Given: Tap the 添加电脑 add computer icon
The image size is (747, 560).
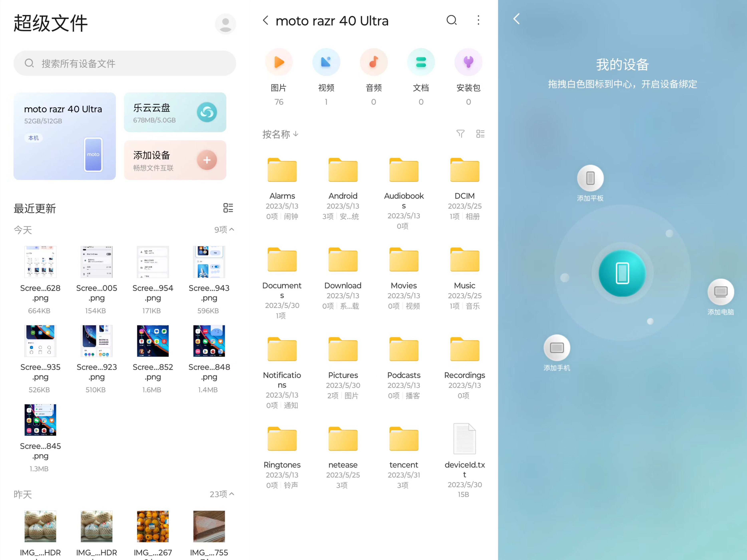Looking at the screenshot, I should pos(720,292).
